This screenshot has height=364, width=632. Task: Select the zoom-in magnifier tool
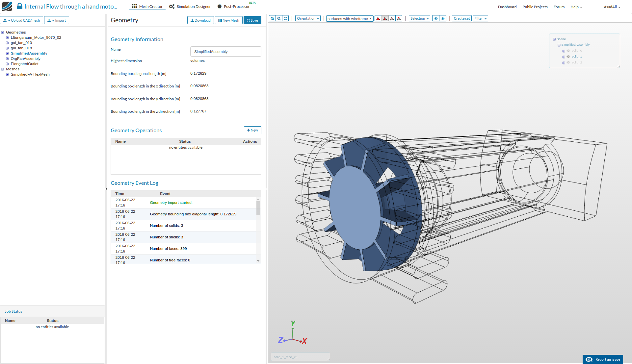click(x=272, y=18)
